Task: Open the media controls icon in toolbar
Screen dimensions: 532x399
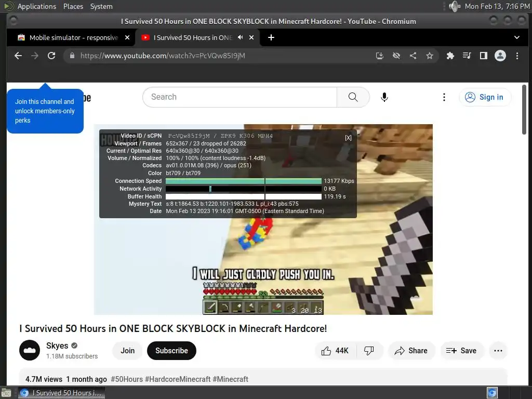Action: pos(467,56)
